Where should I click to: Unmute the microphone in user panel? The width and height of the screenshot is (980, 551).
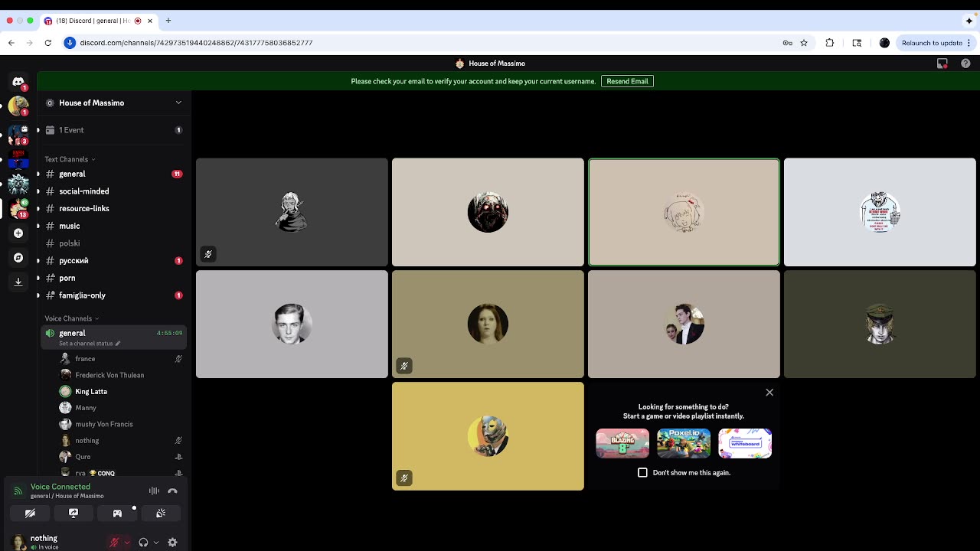[x=115, y=542]
